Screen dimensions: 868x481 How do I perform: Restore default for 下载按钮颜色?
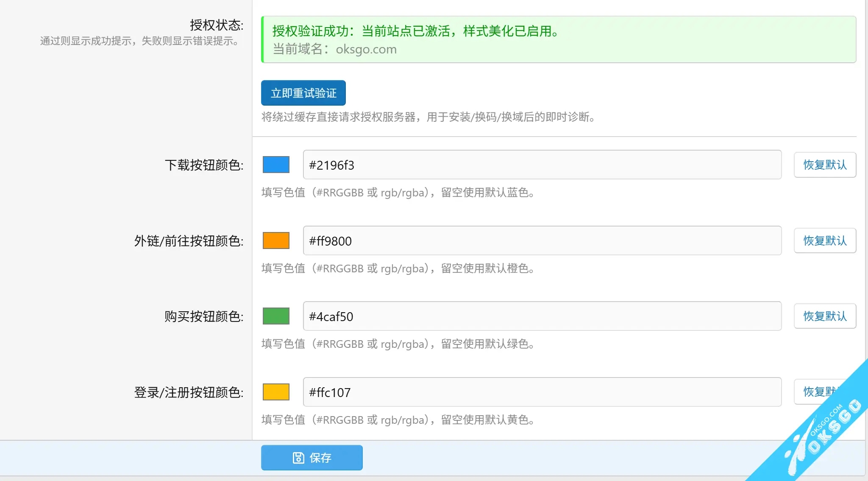pyautogui.click(x=824, y=165)
